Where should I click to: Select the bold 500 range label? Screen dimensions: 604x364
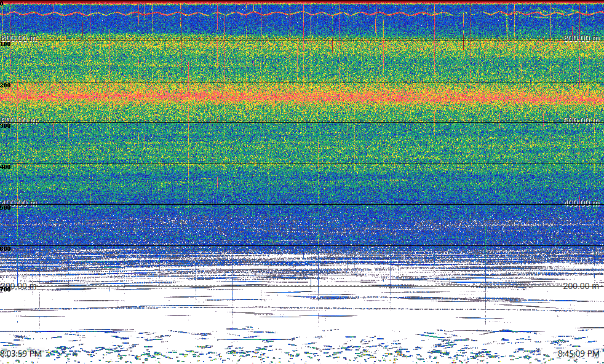tap(6, 208)
